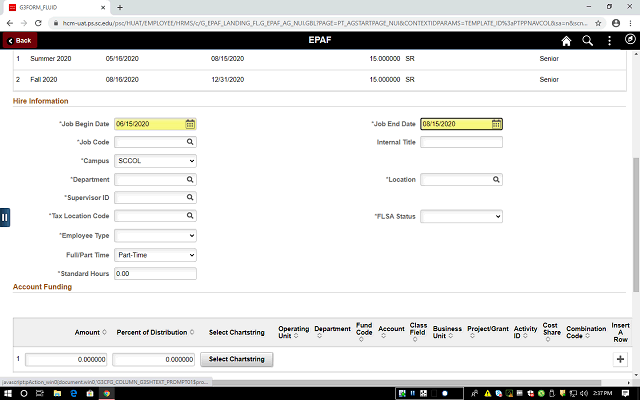
Task: Open the search magnifier in EPAF header
Action: (587, 41)
